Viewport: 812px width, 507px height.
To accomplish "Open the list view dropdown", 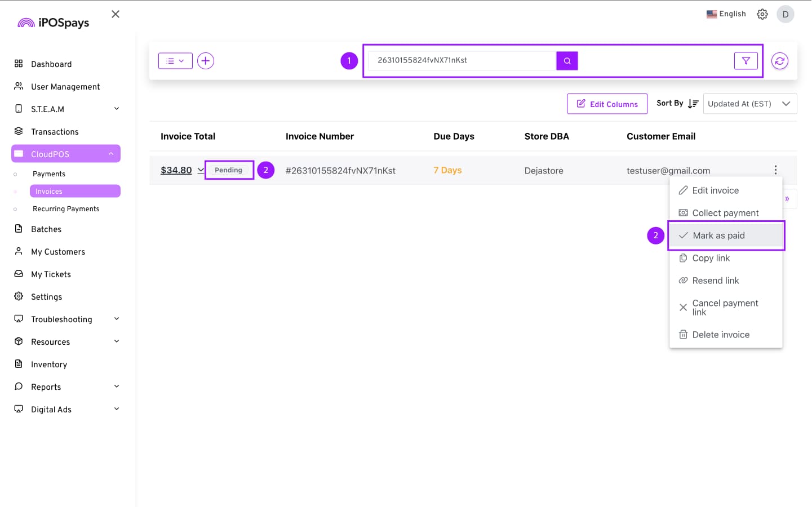I will pyautogui.click(x=175, y=61).
